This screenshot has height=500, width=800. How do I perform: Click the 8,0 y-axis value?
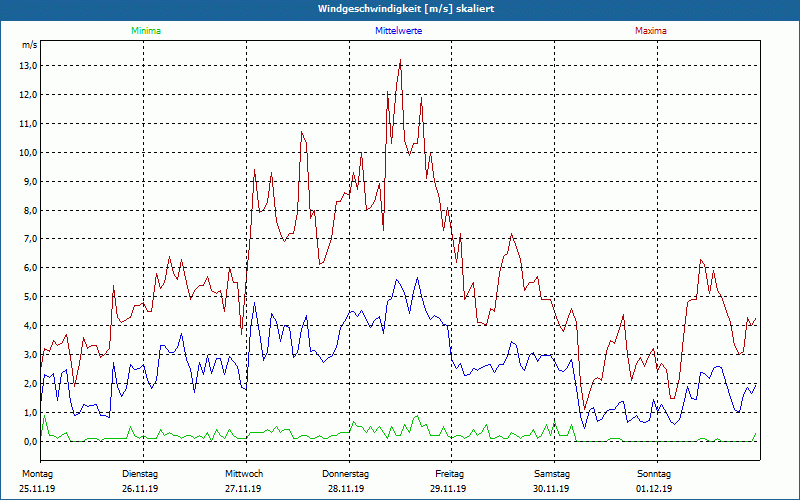30,210
